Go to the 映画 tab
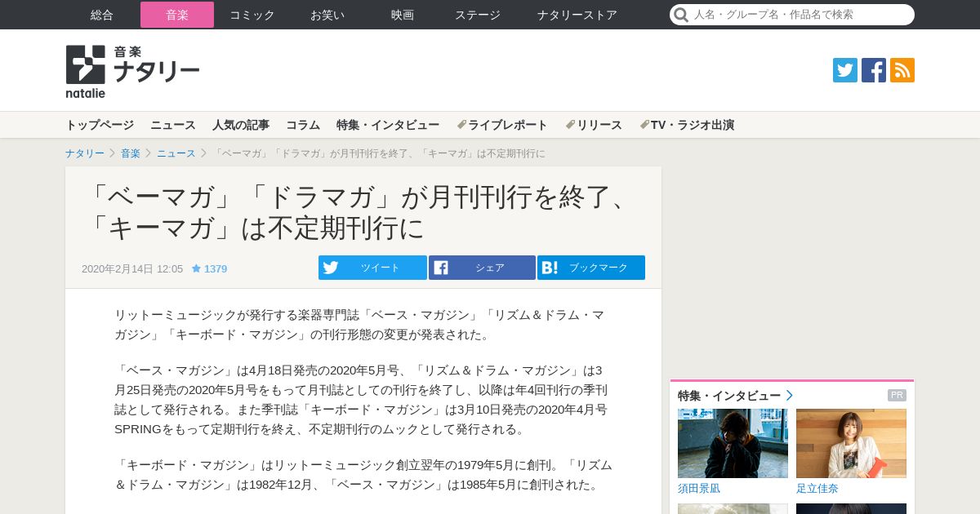The height and width of the screenshot is (514, 980). click(x=403, y=15)
